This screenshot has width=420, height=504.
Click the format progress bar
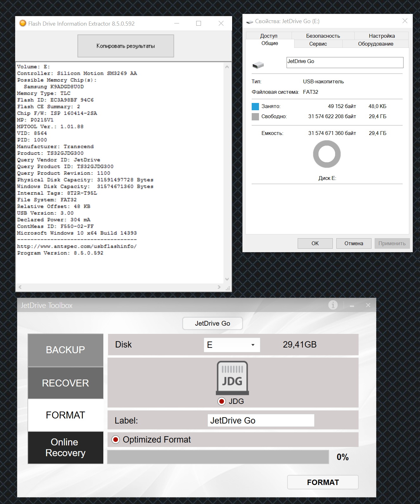click(218, 457)
